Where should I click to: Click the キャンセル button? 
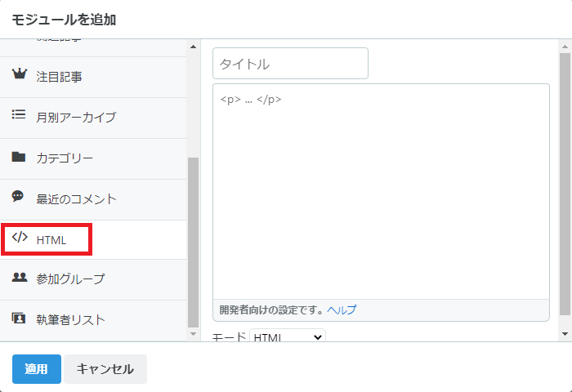coord(105,369)
